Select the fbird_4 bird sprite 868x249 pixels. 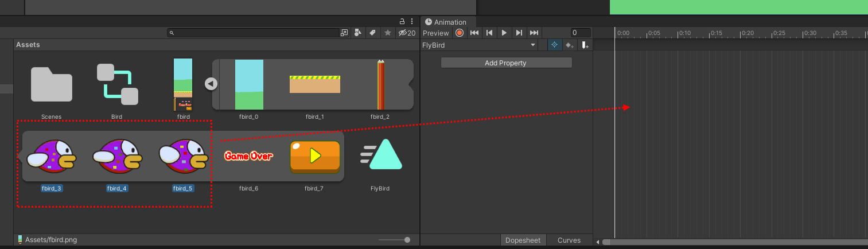point(117,156)
